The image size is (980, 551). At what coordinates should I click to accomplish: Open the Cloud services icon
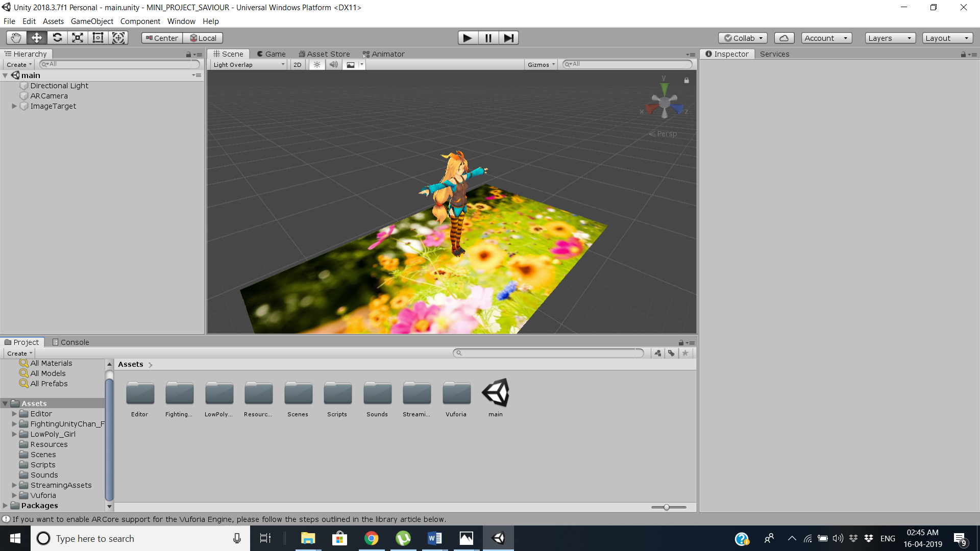[784, 38]
